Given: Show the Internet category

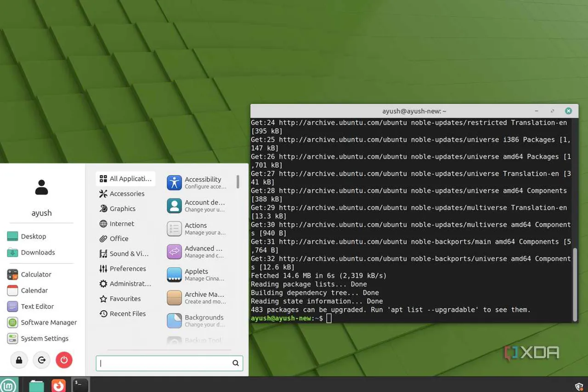Looking at the screenshot, I should point(117,224).
